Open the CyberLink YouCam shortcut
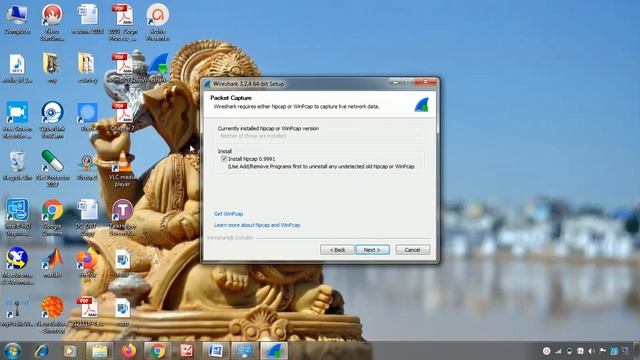 click(x=52, y=120)
